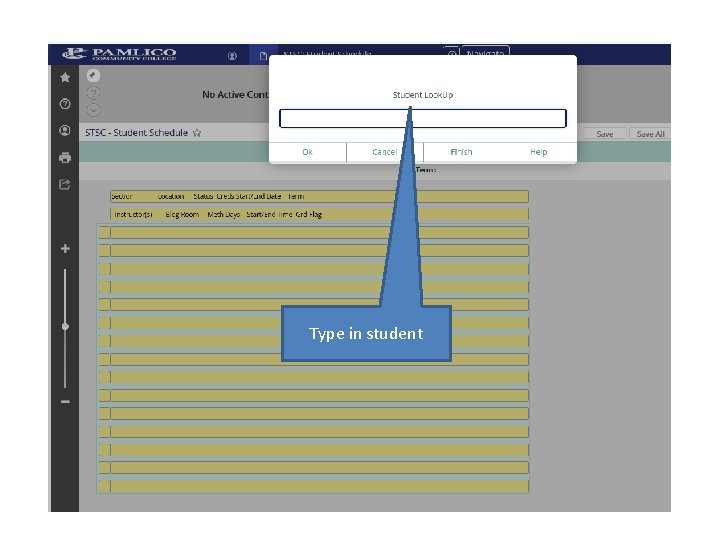
Task: Open user account icon in left sidebar
Action: pos(65,130)
